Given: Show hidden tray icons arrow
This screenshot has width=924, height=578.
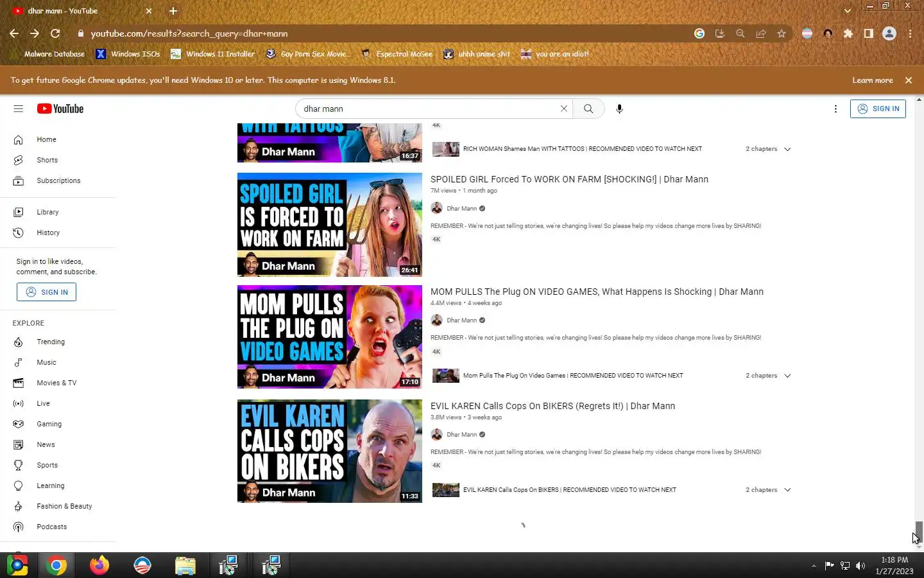Looking at the screenshot, I should (x=814, y=566).
